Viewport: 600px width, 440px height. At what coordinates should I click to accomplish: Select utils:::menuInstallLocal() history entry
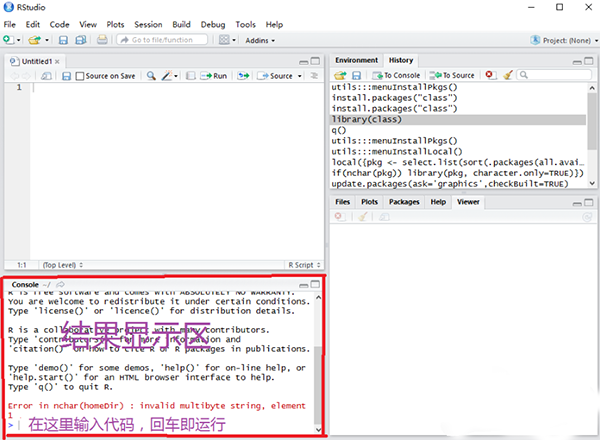pyautogui.click(x=458, y=152)
